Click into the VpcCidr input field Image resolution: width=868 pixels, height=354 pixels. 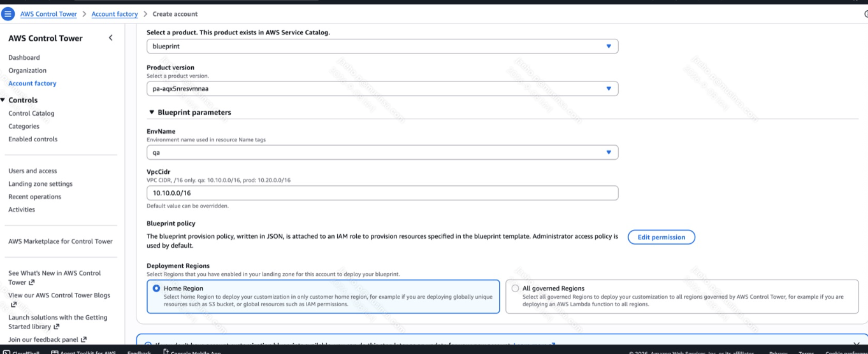coord(382,193)
